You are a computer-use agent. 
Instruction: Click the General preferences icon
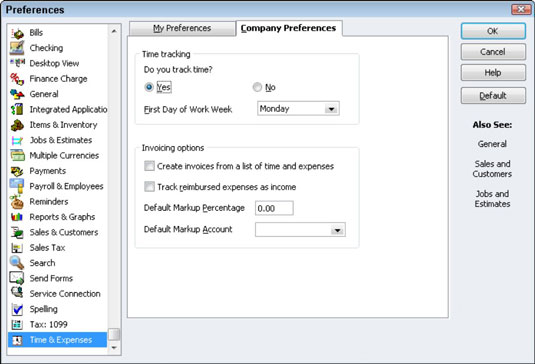(17, 94)
